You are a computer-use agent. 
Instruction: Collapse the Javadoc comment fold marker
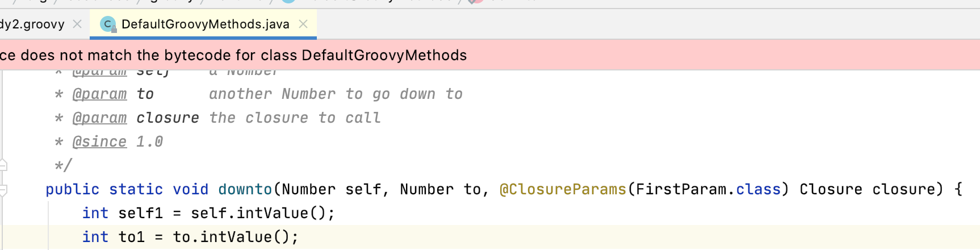click(x=3, y=165)
